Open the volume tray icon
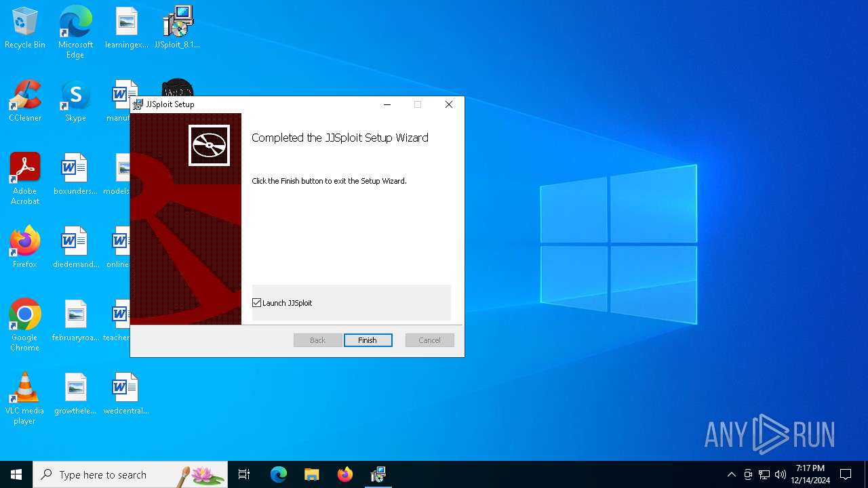This screenshot has width=868, height=488. pyautogui.click(x=781, y=474)
